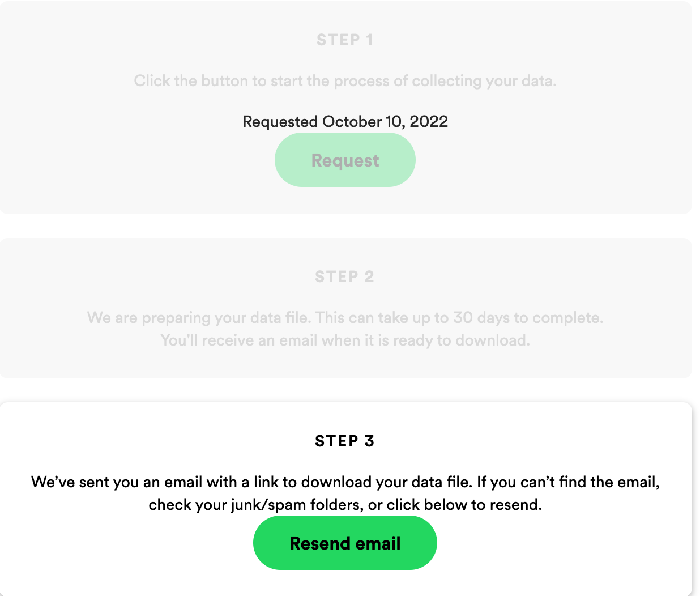The image size is (700, 596).
Task: Click the 'October 10, 2022' date
Action: coord(385,122)
